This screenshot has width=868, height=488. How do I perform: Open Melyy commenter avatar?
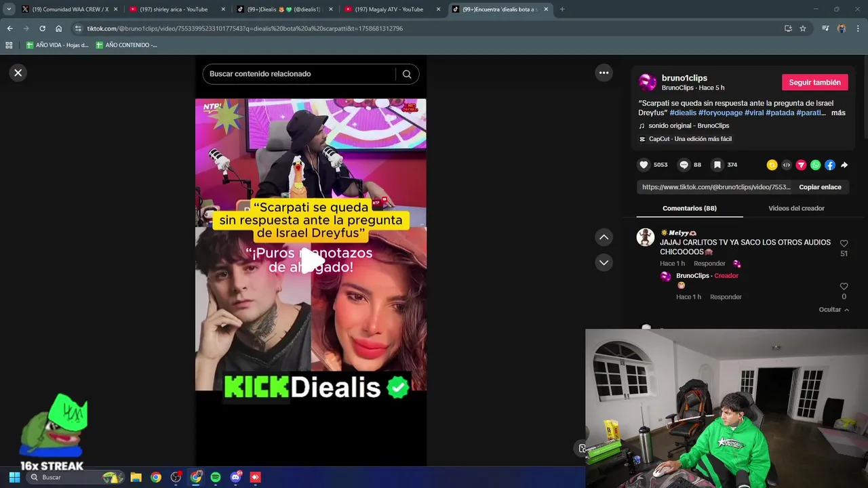pos(646,237)
